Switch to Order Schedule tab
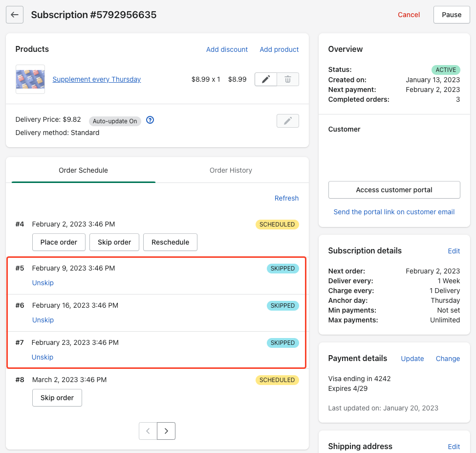The width and height of the screenshot is (476, 453). click(83, 170)
